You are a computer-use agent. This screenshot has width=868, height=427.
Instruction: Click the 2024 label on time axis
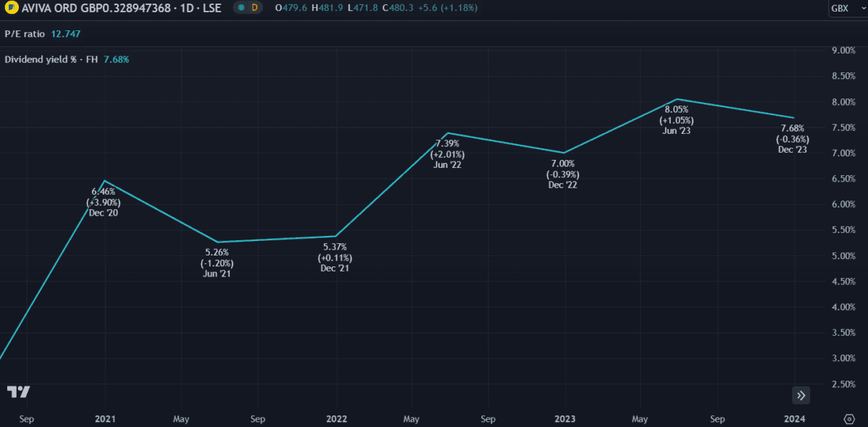pyautogui.click(x=793, y=419)
